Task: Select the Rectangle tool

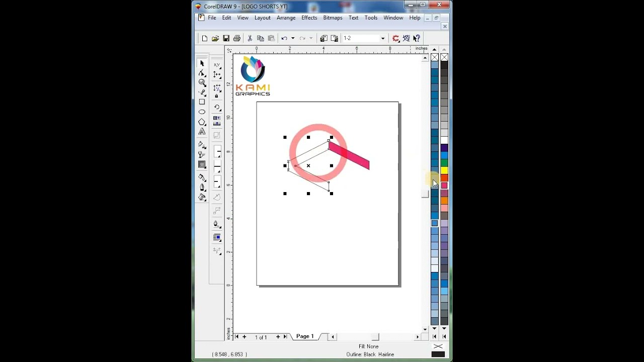Action: (202, 102)
